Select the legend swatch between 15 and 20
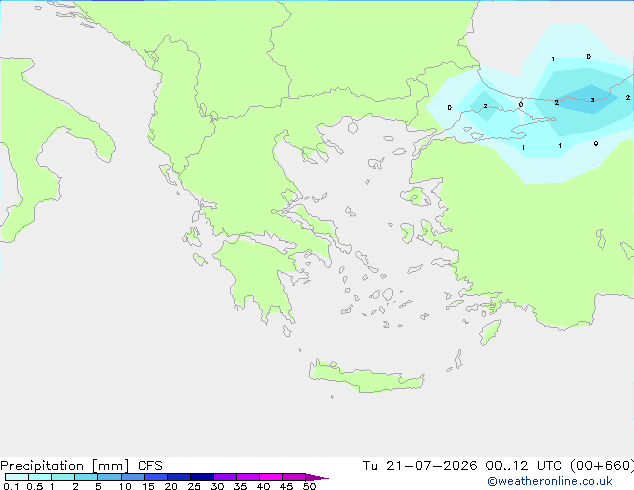This screenshot has width=634, height=490. [x=156, y=477]
